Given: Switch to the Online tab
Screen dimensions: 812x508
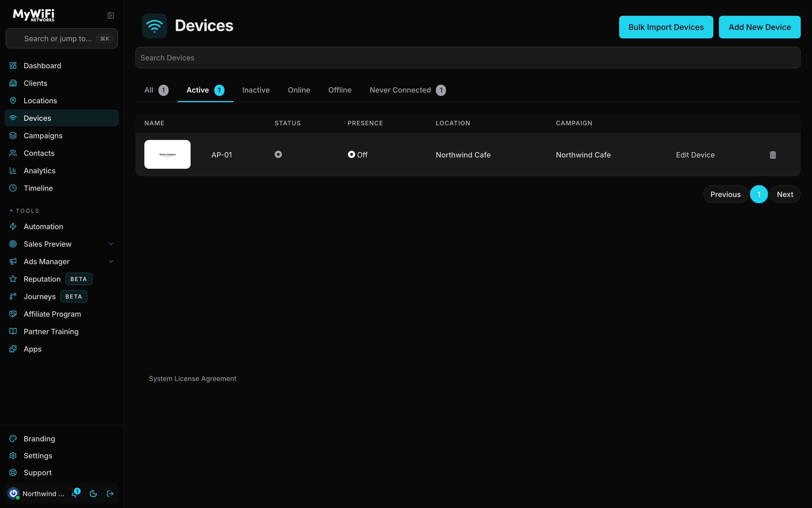Looking at the screenshot, I should tap(299, 90).
